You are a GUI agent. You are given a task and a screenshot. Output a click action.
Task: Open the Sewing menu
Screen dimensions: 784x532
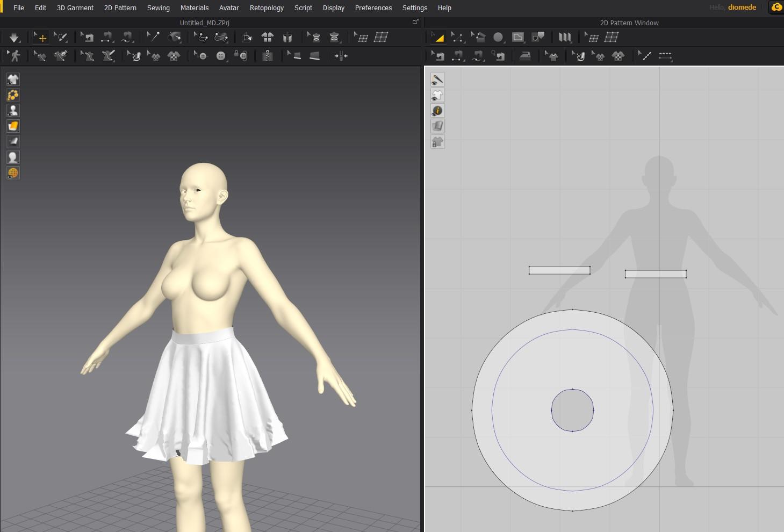click(158, 8)
